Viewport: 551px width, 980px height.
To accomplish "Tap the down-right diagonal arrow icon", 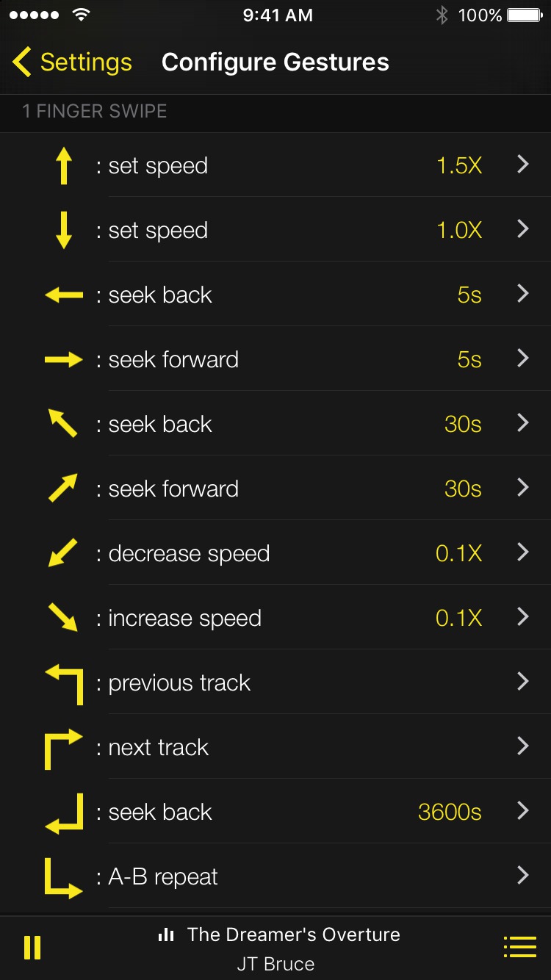I will click(x=63, y=618).
